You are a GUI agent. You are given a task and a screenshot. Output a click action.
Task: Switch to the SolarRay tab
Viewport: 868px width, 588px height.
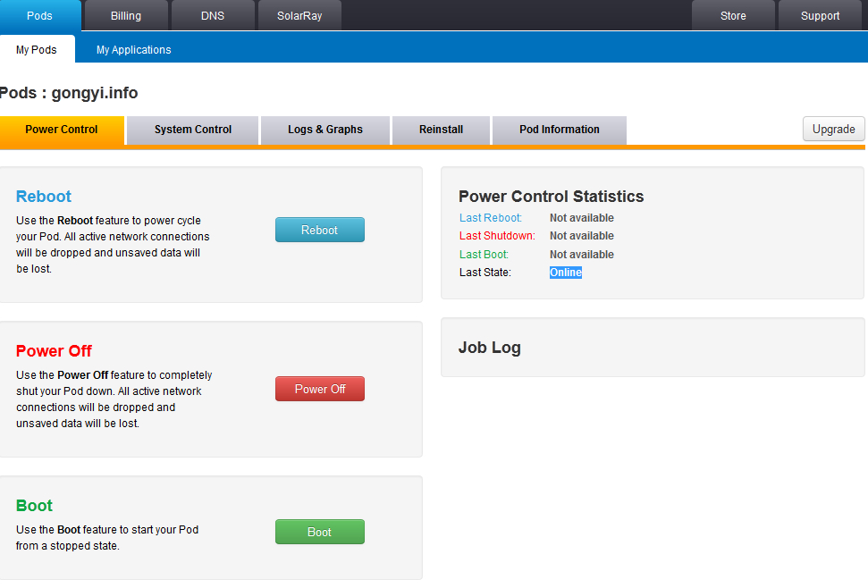pos(299,15)
